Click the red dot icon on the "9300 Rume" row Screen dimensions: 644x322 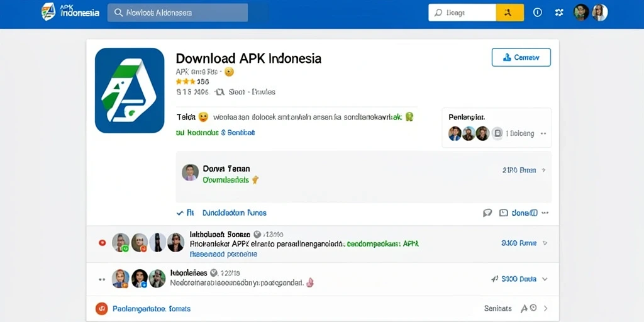click(103, 243)
